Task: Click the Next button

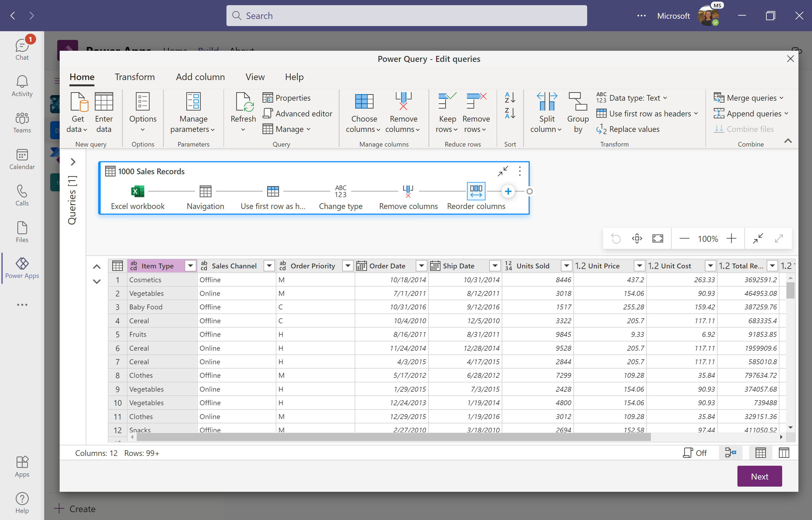Action: (759, 477)
